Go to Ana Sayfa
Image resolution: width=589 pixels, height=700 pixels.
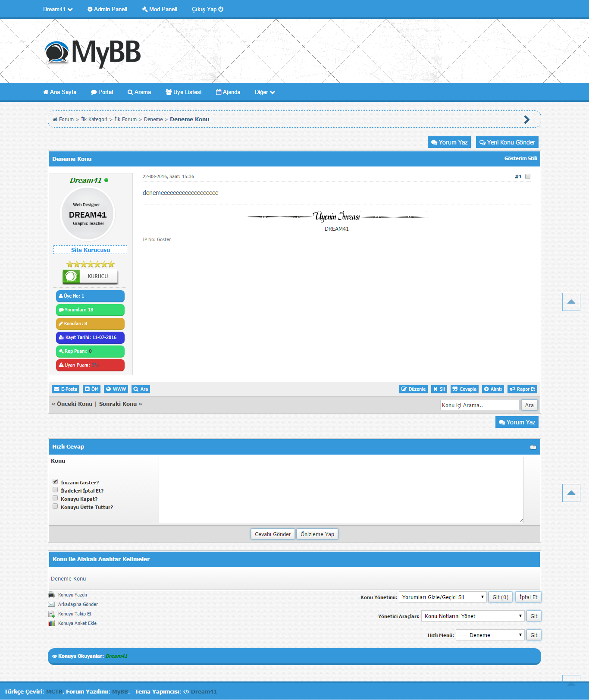60,92
